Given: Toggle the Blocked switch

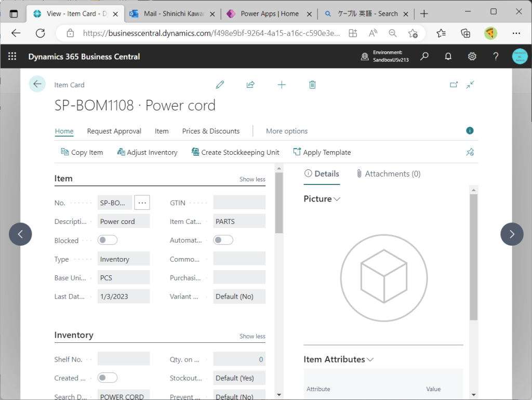Looking at the screenshot, I should pos(107,240).
